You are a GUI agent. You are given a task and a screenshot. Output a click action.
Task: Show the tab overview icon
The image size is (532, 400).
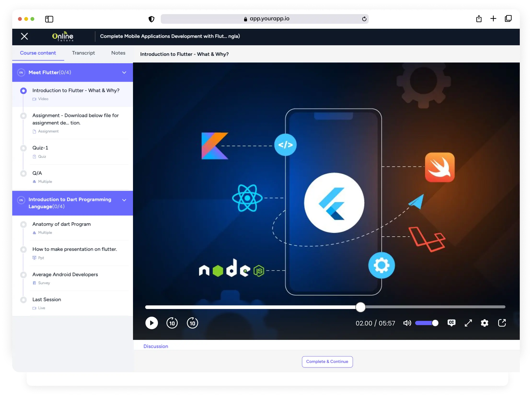coord(508,19)
